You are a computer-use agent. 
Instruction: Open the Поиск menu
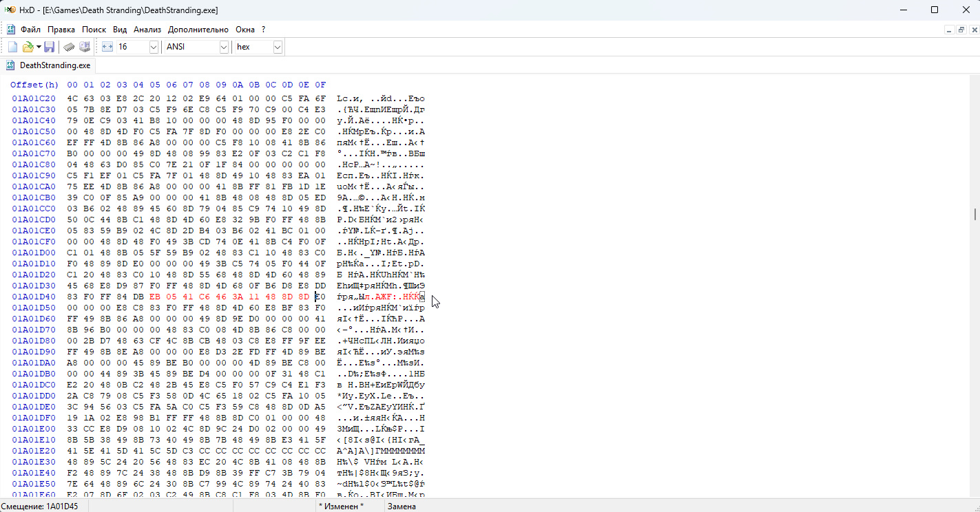click(94, 30)
